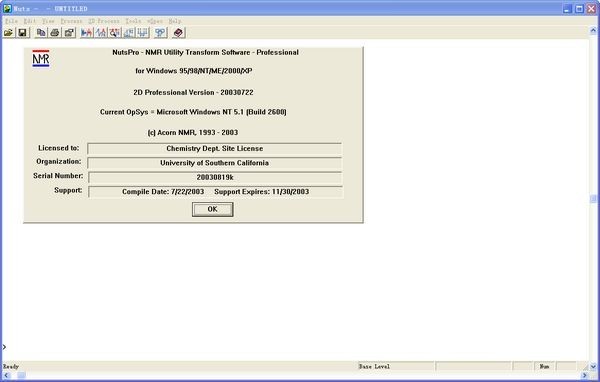The height and width of the screenshot is (382, 600).
Task: Maximize the Nuts window
Action: 579,8
